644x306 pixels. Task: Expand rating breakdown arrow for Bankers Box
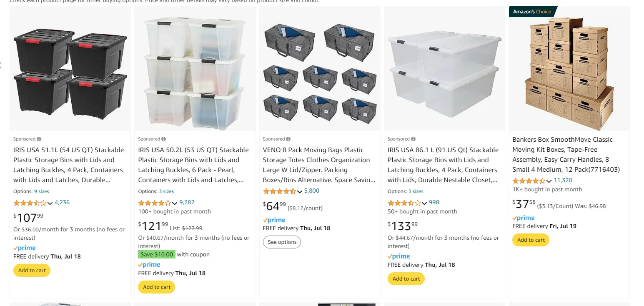[549, 181]
